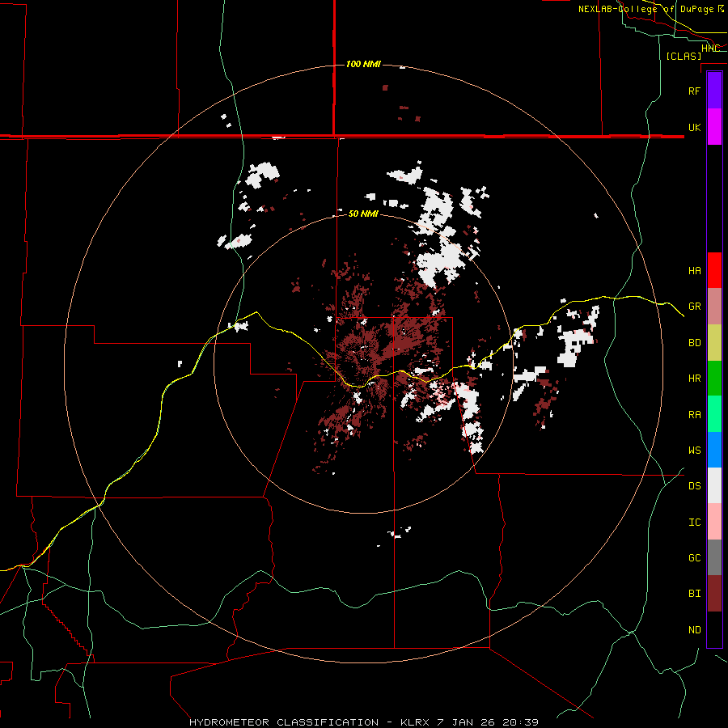This screenshot has width=728, height=728.
Task: Select the blue WS legend swatch
Action: point(714,450)
